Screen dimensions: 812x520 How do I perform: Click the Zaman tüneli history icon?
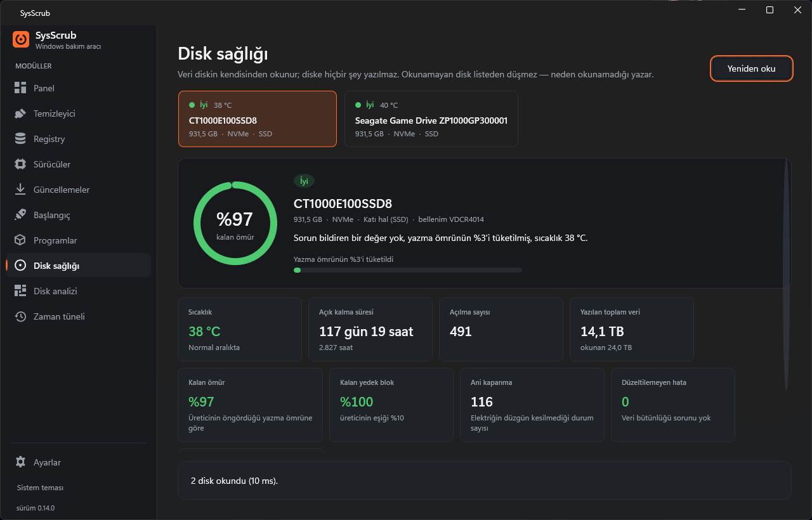tap(20, 316)
